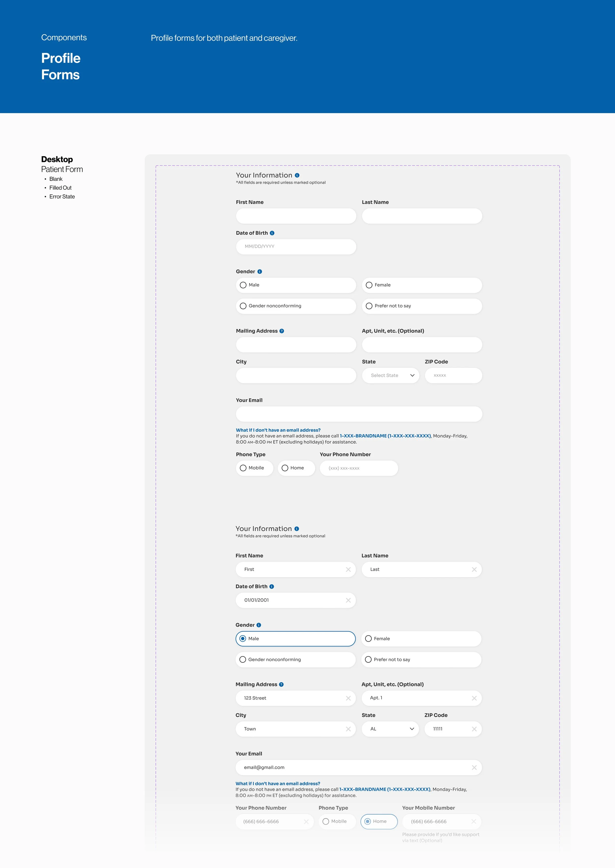The width and height of the screenshot is (615, 868).
Task: Click info icon beside blank form's Your Information
Action: 297,175
